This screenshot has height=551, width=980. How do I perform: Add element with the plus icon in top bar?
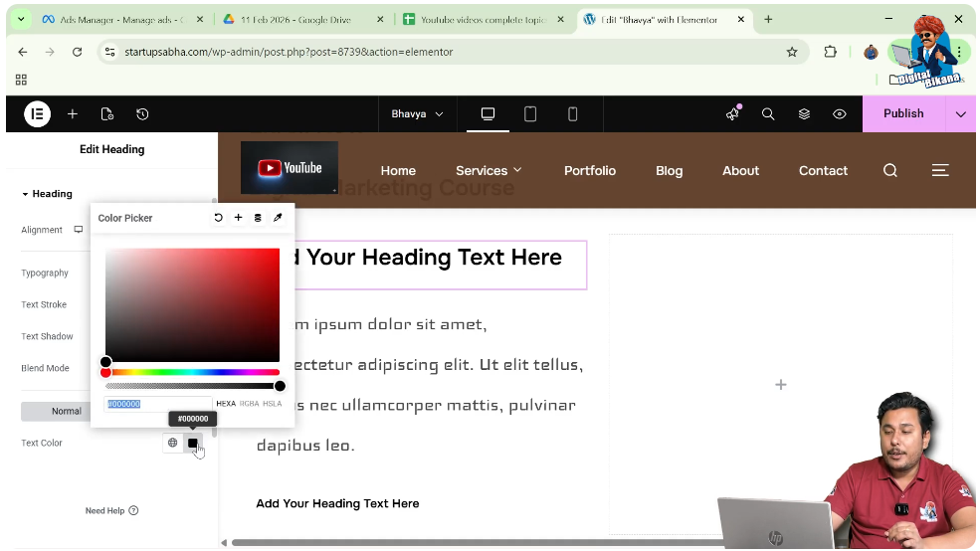pos(73,113)
